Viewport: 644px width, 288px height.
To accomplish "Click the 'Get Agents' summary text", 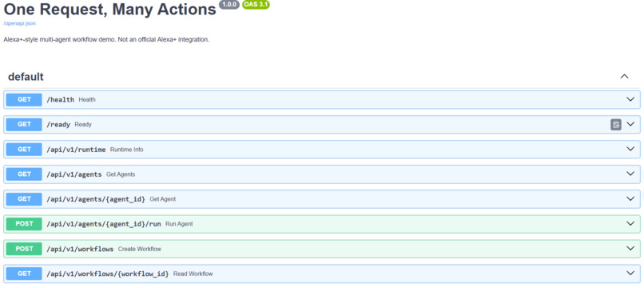I will click(x=121, y=174).
